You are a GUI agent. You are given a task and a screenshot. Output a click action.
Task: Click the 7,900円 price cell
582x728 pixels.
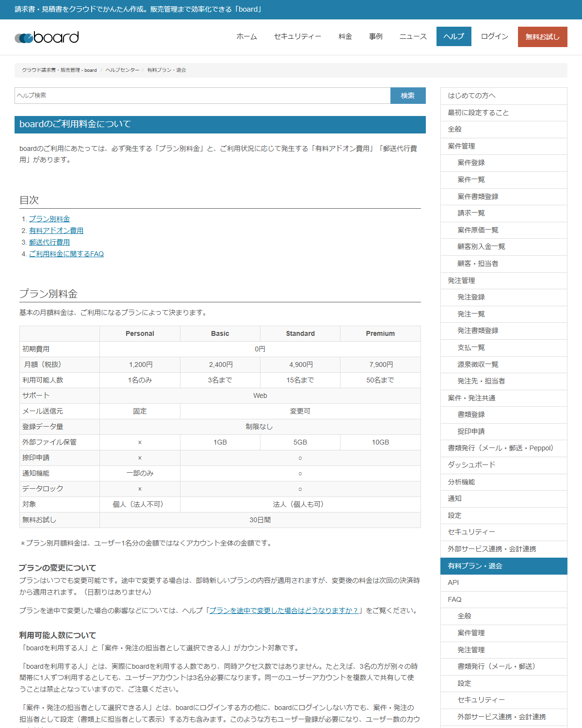[380, 364]
